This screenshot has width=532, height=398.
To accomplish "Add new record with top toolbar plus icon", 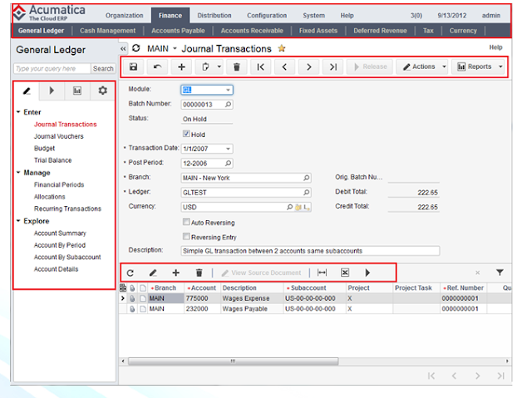I will 181,66.
